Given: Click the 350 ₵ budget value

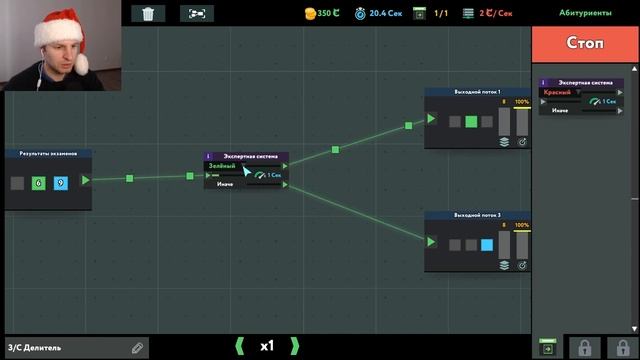Looking at the screenshot, I should [x=328, y=13].
